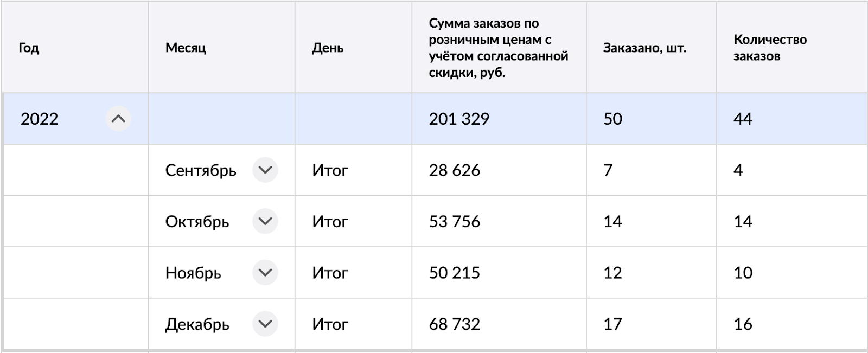Click the Год column header
Image resolution: width=868 pixels, height=353 pixels.
click(29, 48)
